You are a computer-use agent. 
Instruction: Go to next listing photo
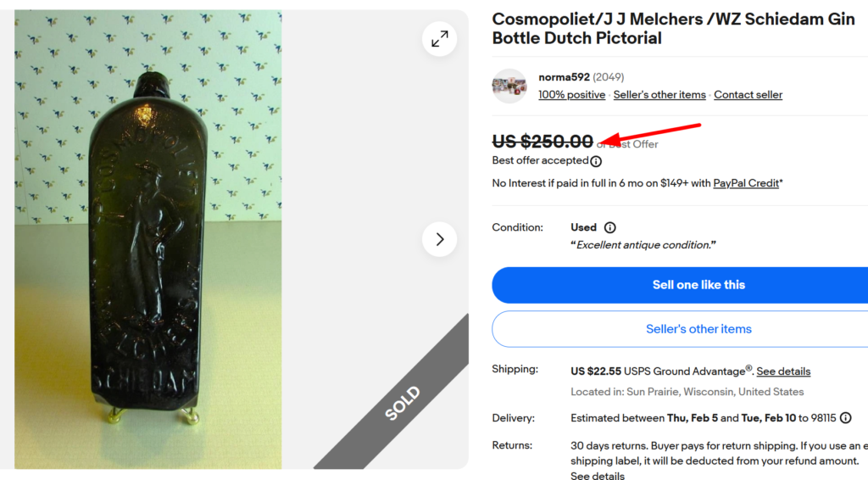439,239
